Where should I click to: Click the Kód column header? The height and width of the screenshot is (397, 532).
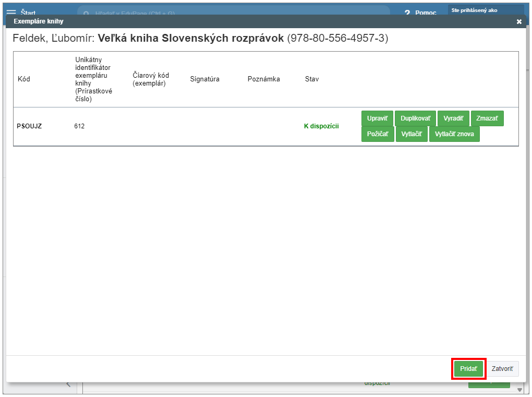24,79
